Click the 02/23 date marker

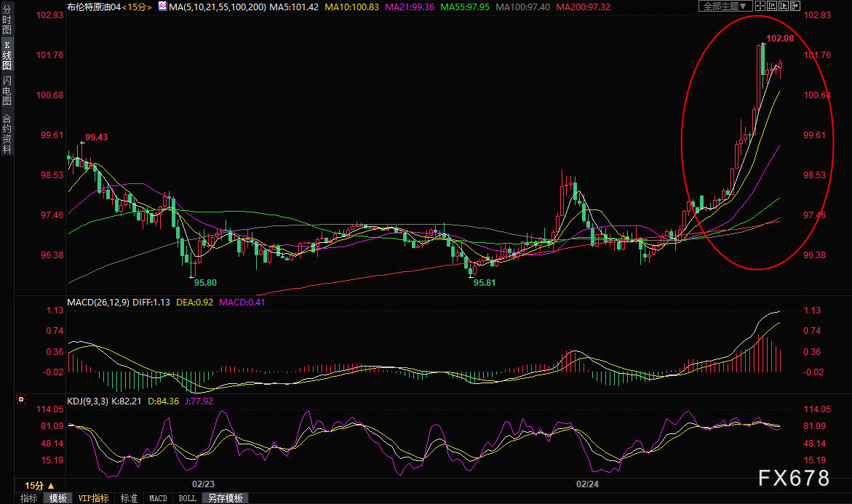[x=203, y=484]
